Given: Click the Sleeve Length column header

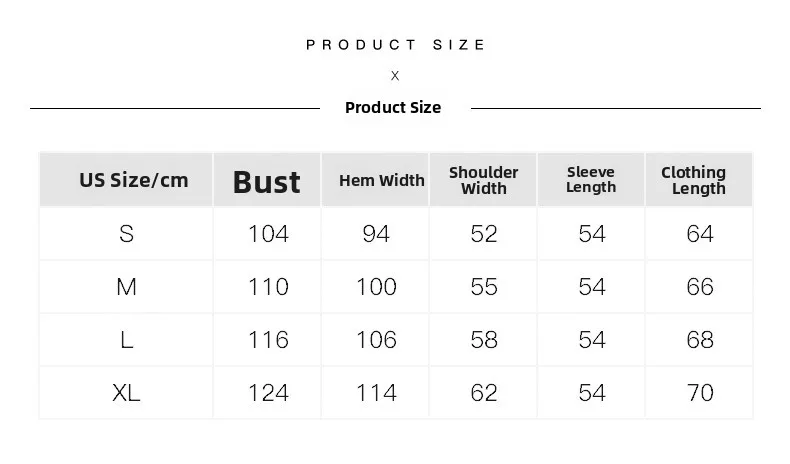Looking at the screenshot, I should click(591, 180).
